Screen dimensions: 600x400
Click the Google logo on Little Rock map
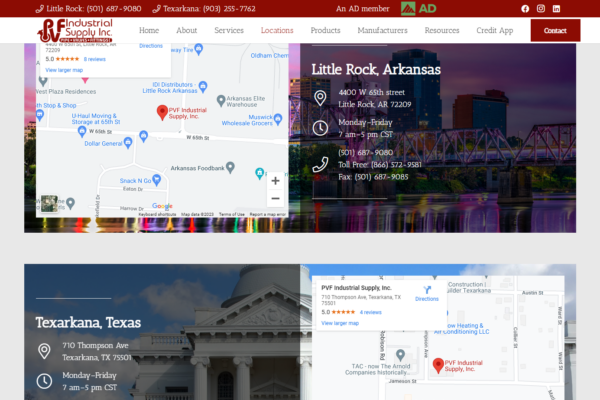[162, 206]
